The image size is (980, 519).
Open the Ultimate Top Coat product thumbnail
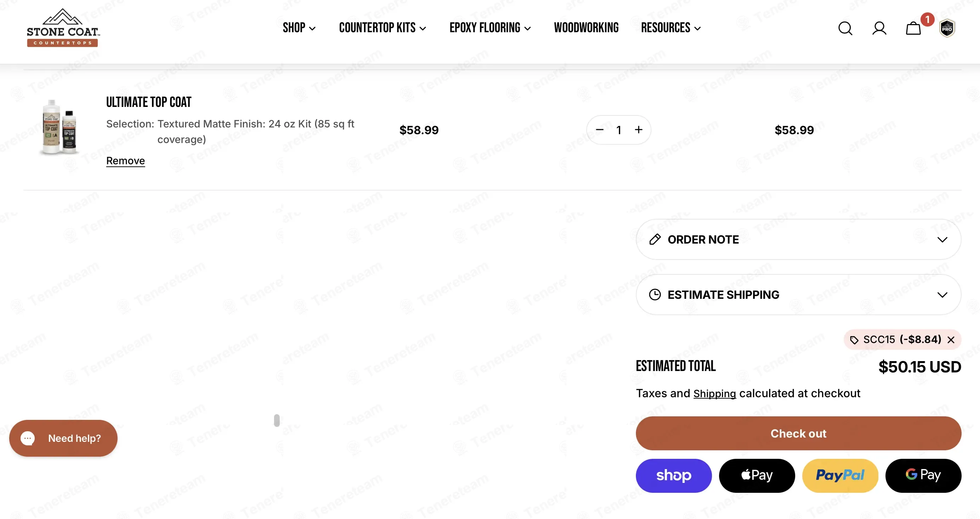coord(60,127)
